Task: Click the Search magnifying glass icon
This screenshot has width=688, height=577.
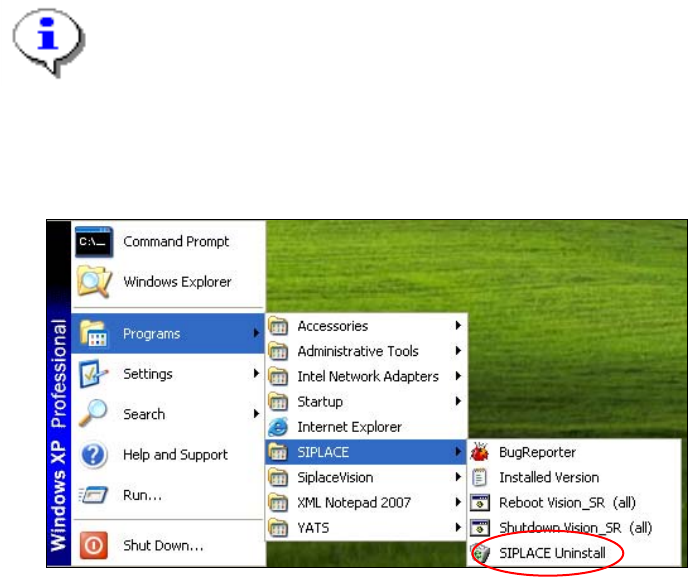Action: click(x=93, y=413)
